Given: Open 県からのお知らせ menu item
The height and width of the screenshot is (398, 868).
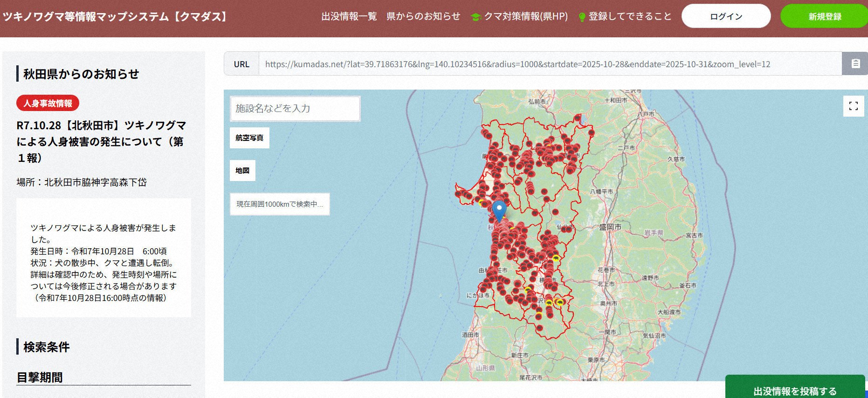Looking at the screenshot, I should tap(423, 16).
